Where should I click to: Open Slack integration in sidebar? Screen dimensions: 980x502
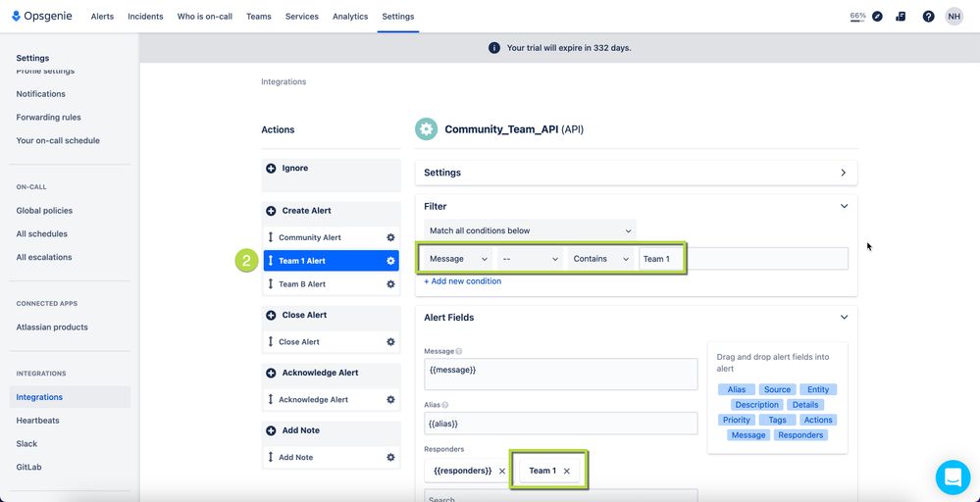pos(26,444)
